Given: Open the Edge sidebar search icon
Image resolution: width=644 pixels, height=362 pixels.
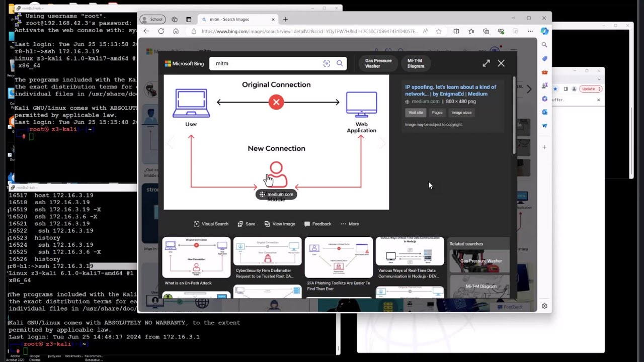Looking at the screenshot, I should 544,45.
